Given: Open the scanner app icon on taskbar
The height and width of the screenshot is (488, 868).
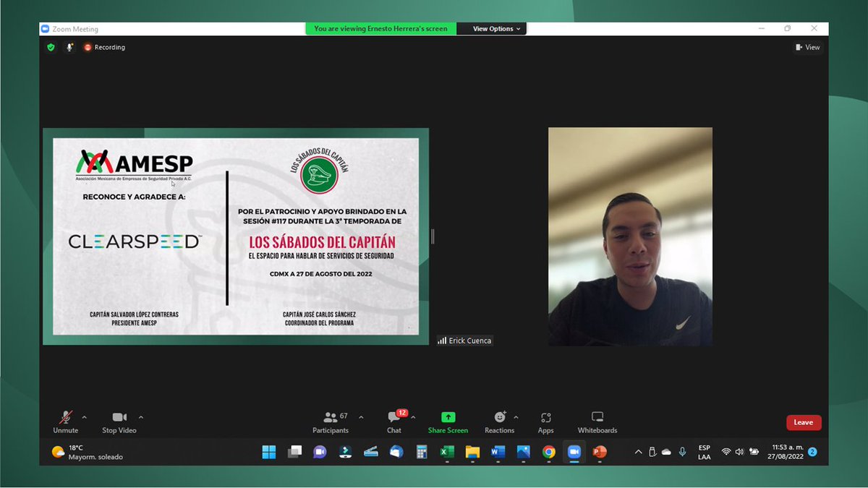Looking at the screenshot, I should click(x=370, y=452).
